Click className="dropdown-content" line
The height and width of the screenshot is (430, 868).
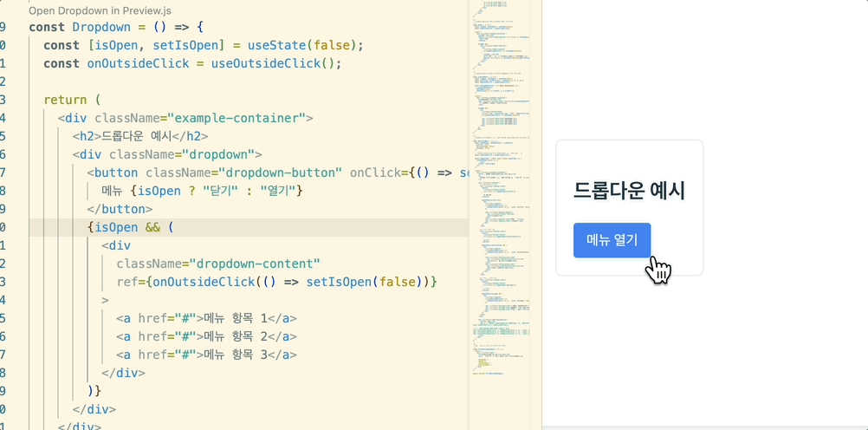(x=218, y=264)
